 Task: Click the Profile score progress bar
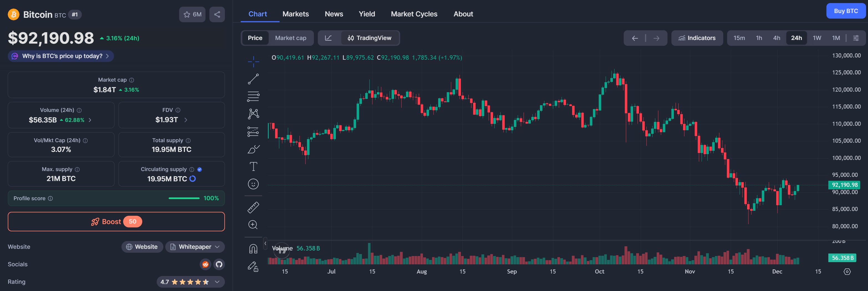coord(184,198)
